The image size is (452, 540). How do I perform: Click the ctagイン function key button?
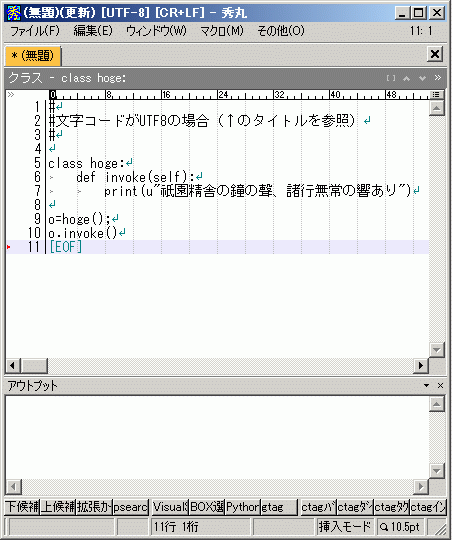[x=428, y=507]
